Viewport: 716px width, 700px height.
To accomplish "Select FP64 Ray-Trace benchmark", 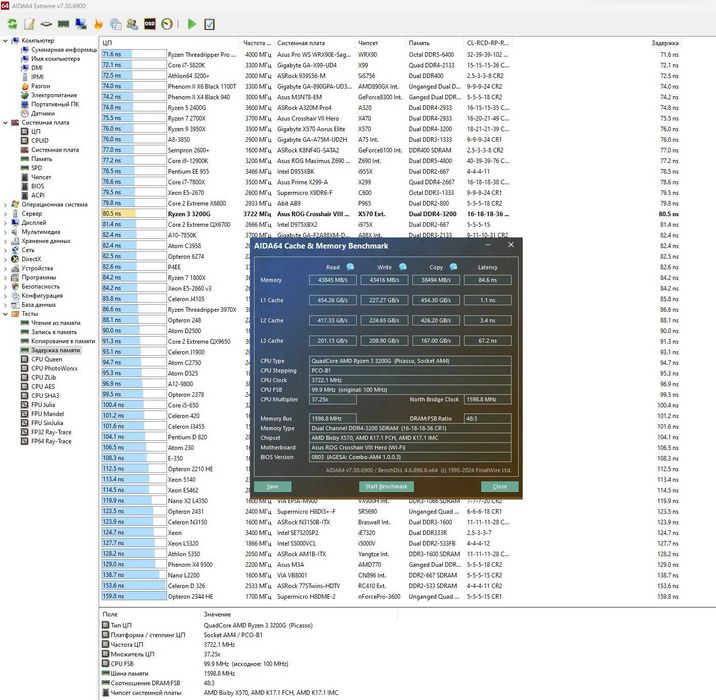I will pyautogui.click(x=51, y=442).
